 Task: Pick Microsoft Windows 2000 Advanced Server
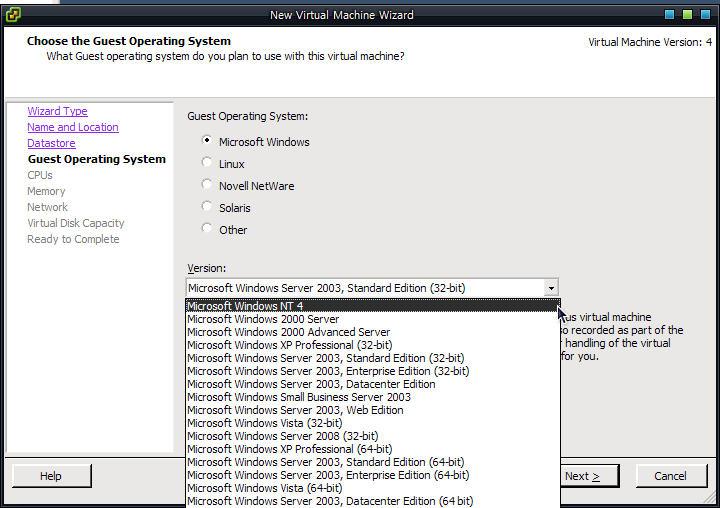point(373,332)
